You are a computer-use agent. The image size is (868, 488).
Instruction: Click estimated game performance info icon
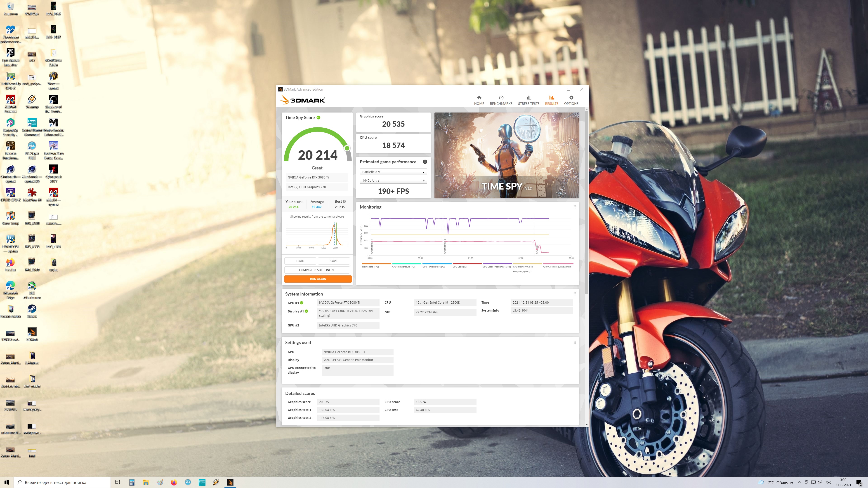(425, 162)
